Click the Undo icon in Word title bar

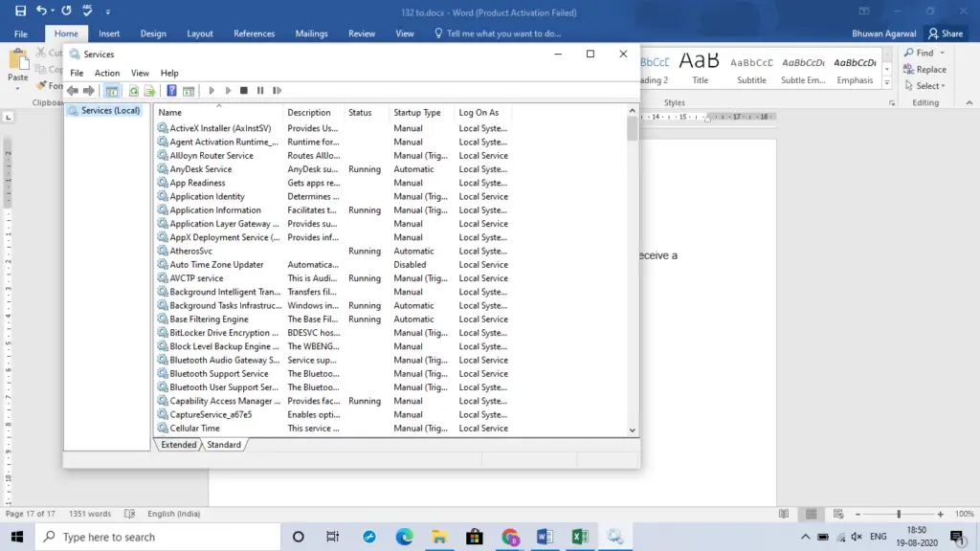pos(40,11)
